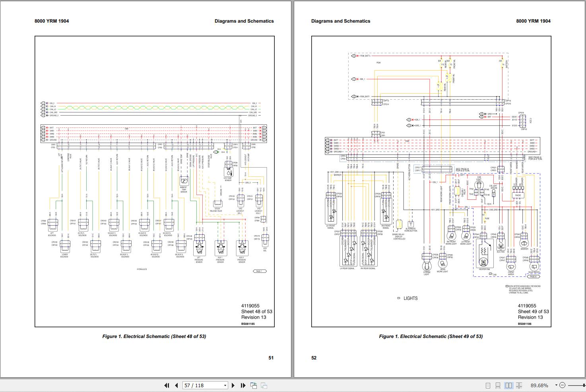Click the next view navigation icon
This screenshot has width=586, height=392.
click(264, 385)
